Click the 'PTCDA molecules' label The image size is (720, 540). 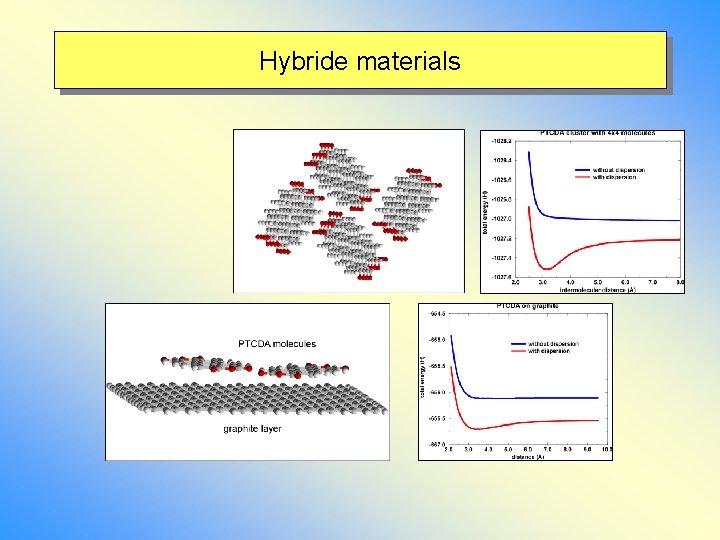coord(277,343)
